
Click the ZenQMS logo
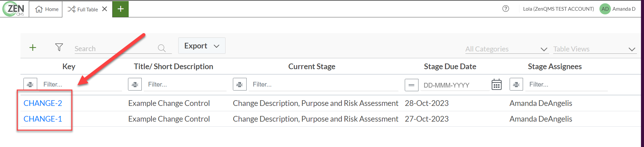pyautogui.click(x=14, y=9)
